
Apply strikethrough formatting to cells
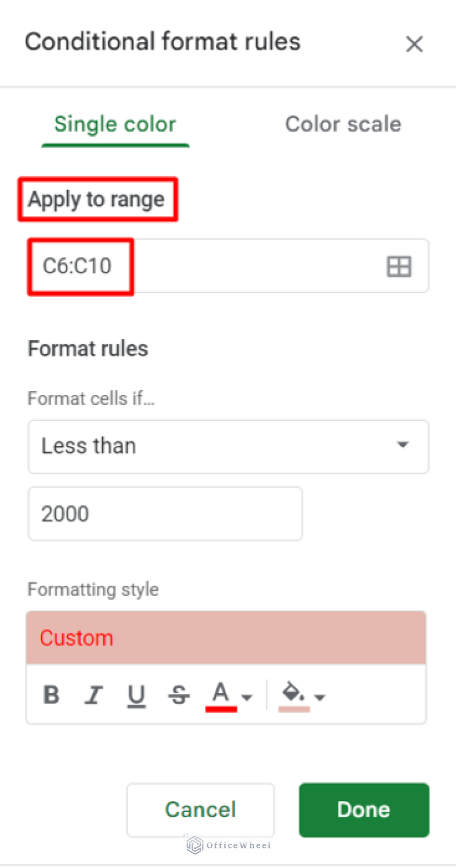coord(179,695)
